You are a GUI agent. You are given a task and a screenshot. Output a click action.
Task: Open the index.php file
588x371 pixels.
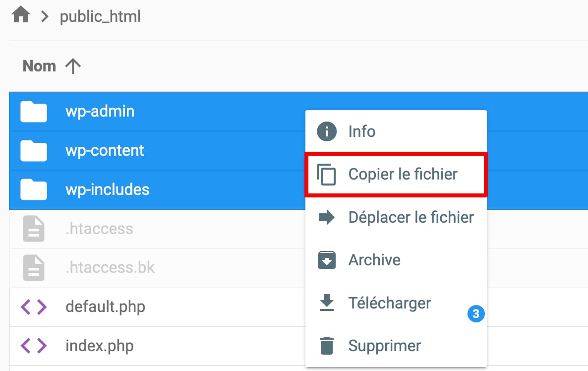pos(99,346)
